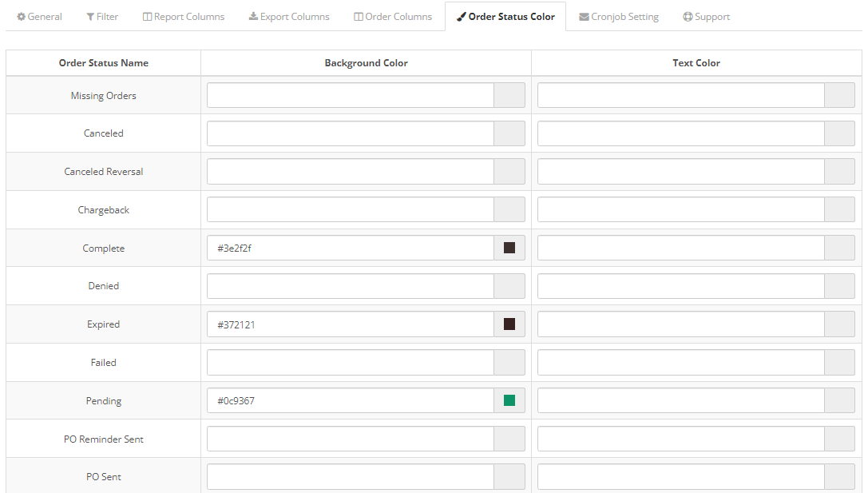Open Denied text color picker
The height and width of the screenshot is (493, 868).
[x=840, y=286]
